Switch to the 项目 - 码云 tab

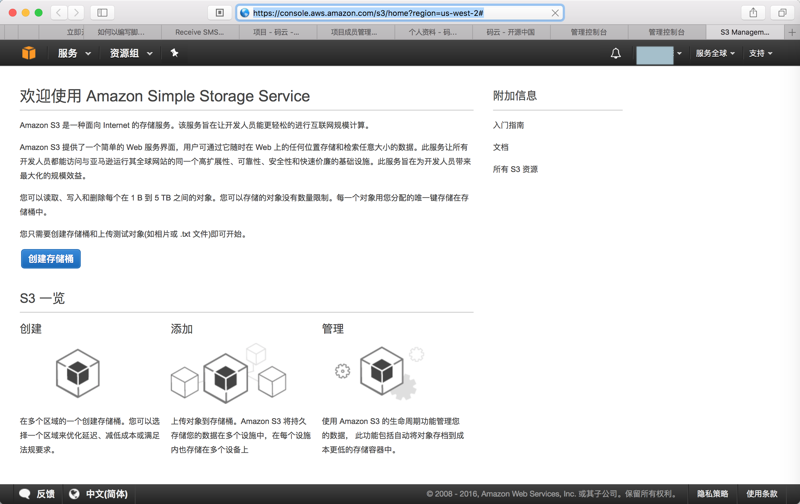point(277,32)
